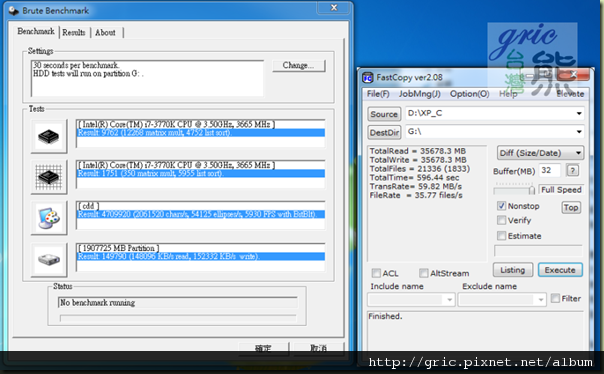Click the Execute button
Image resolution: width=604 pixels, height=374 pixels.
[x=560, y=270]
